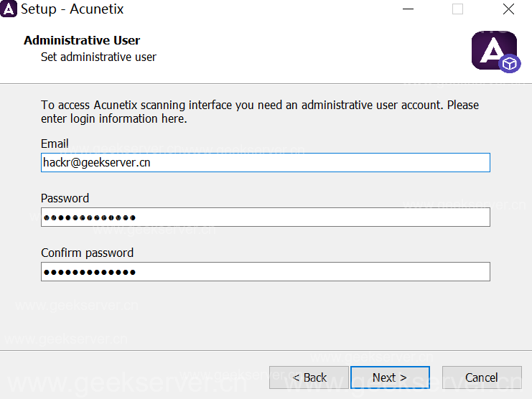Screen dimensions: 532x399
Task: Click the 'Set administrative user' subtitle
Action: coord(98,57)
